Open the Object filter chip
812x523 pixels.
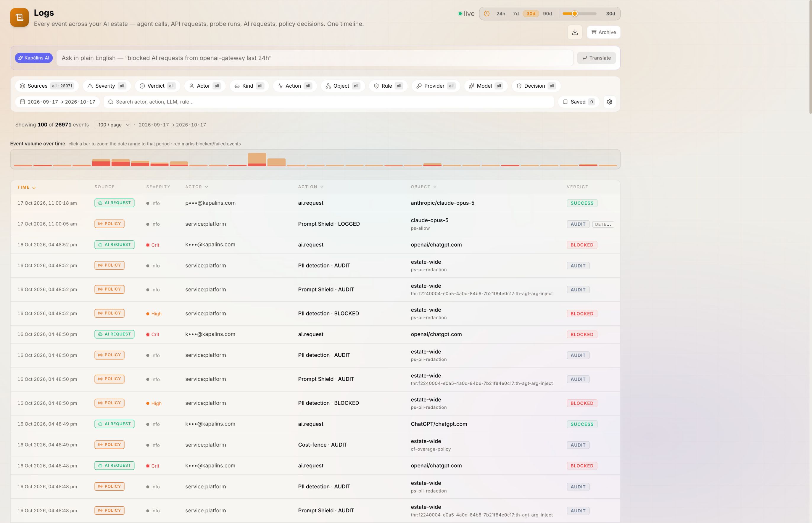(x=342, y=86)
